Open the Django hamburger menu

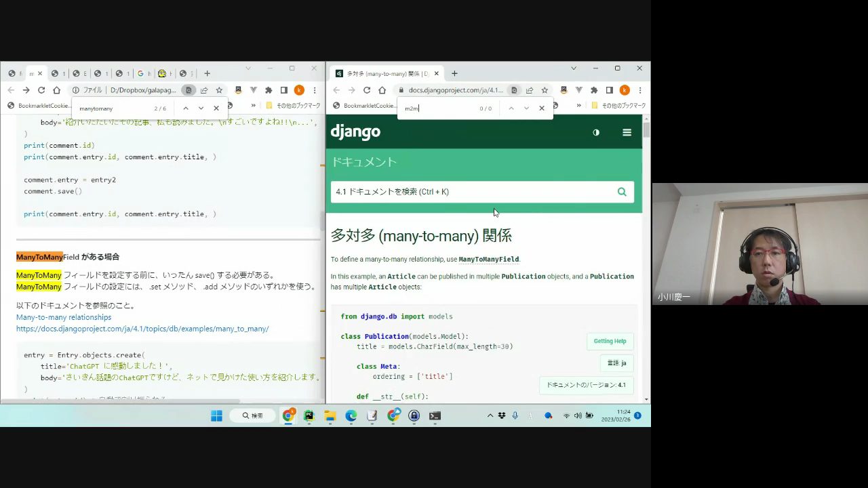627,132
